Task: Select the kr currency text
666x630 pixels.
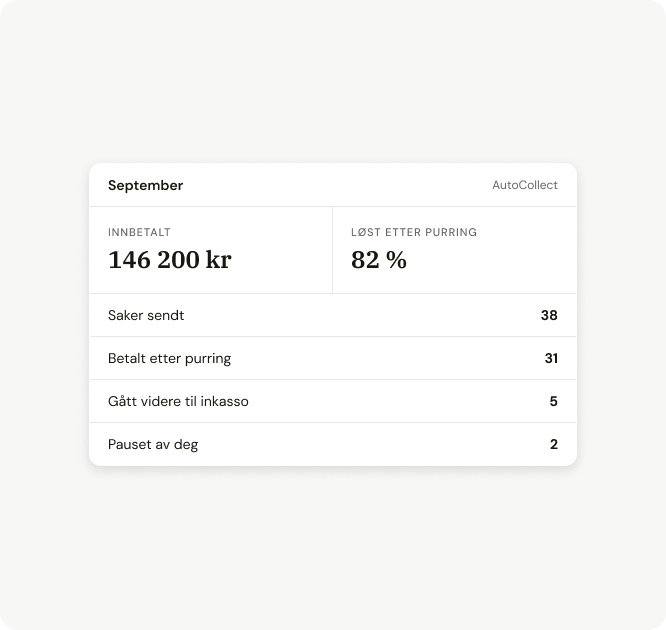Action: [218, 260]
